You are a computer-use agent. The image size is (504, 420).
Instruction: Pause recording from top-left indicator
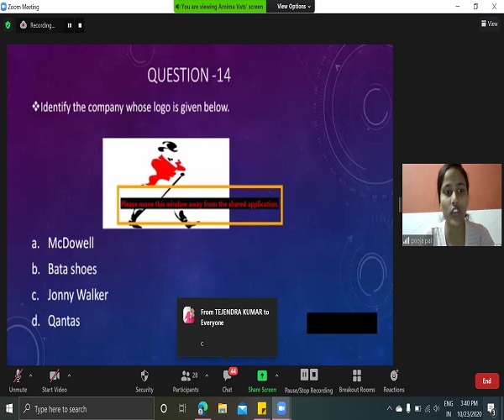pyautogui.click(x=70, y=25)
